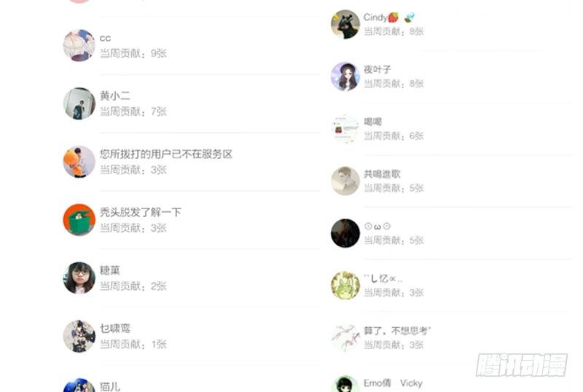Select the username cc
The height and width of the screenshot is (392, 583).
pos(105,39)
